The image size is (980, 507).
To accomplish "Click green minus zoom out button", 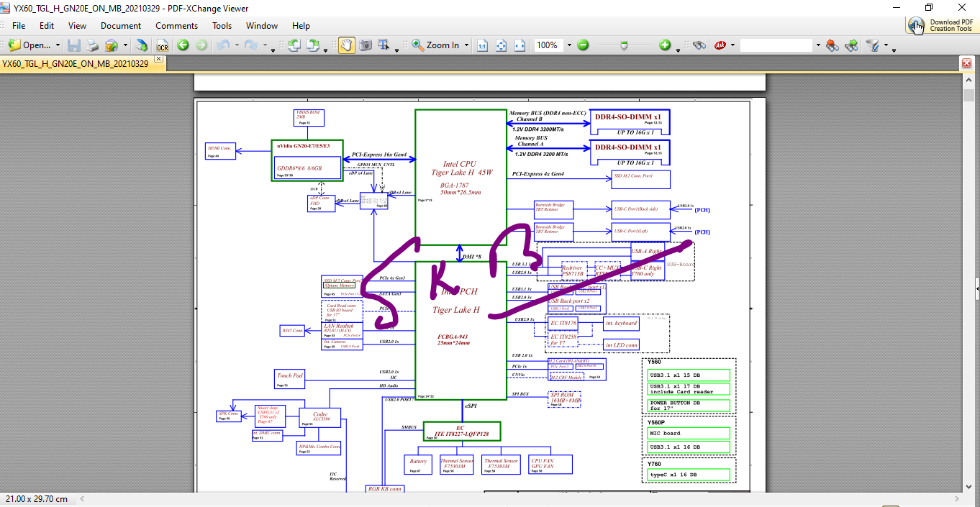I will click(x=583, y=45).
